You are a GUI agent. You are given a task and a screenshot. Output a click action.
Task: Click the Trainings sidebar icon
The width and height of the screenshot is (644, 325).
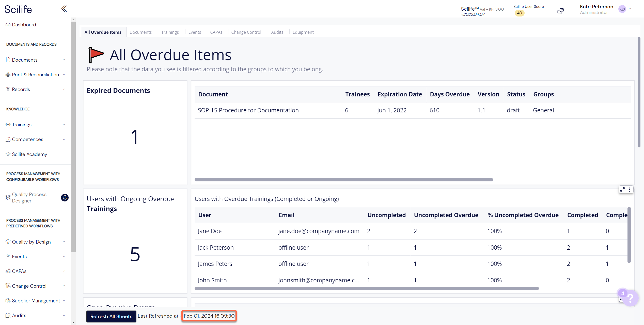pyautogui.click(x=8, y=124)
